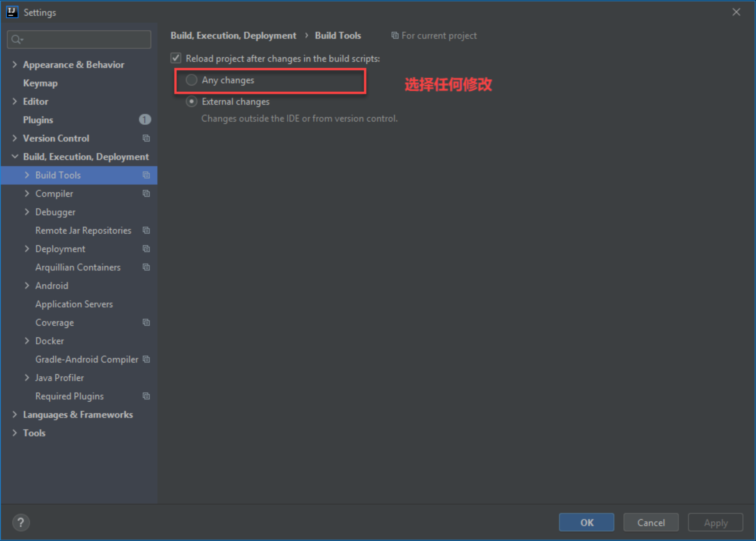The height and width of the screenshot is (541, 756).
Task: Uncheck Reload project after changes checkbox
Action: pos(176,58)
